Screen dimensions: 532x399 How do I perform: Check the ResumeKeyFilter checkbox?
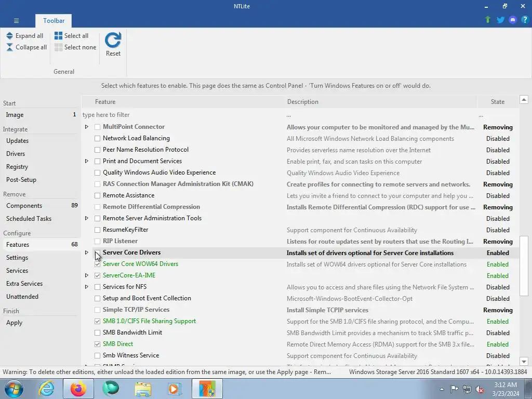click(97, 230)
